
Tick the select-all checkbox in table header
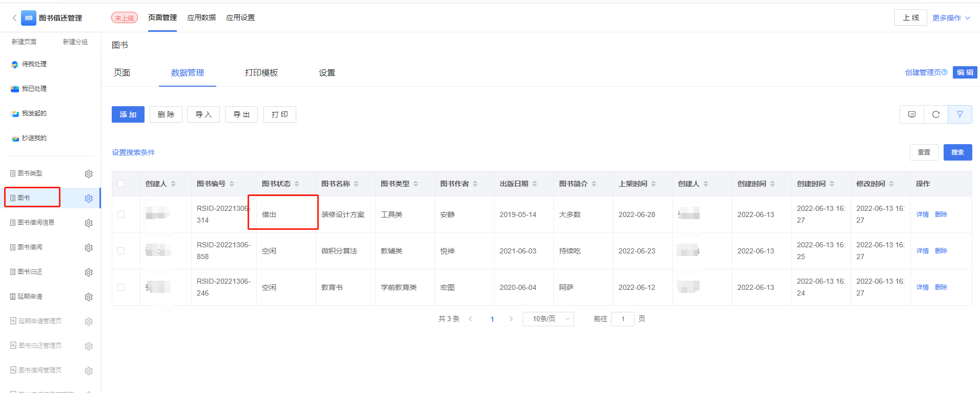point(121,184)
